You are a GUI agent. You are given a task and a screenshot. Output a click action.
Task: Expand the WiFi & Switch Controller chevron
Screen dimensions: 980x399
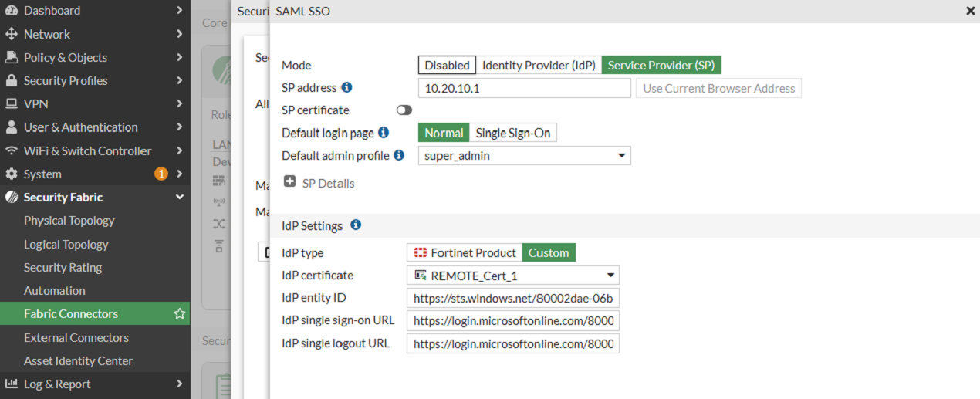coord(179,150)
